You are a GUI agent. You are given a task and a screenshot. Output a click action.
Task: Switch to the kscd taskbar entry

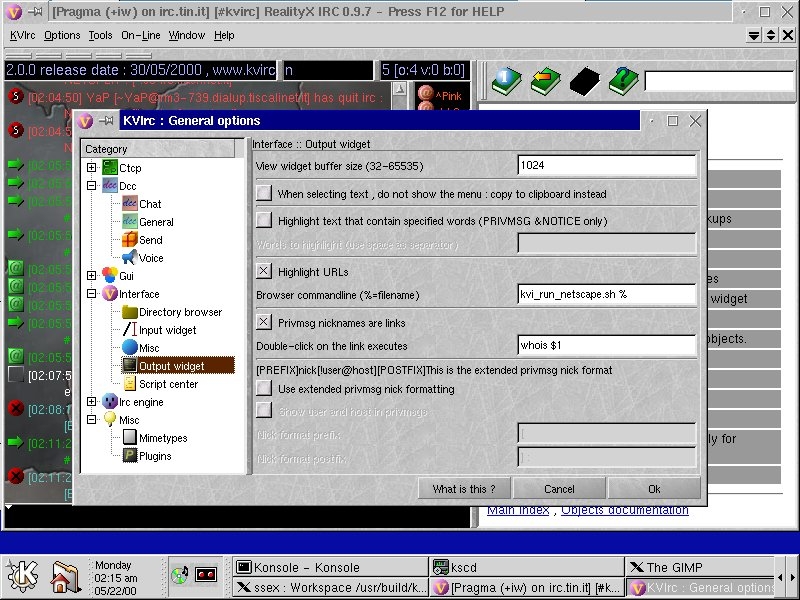[527, 567]
